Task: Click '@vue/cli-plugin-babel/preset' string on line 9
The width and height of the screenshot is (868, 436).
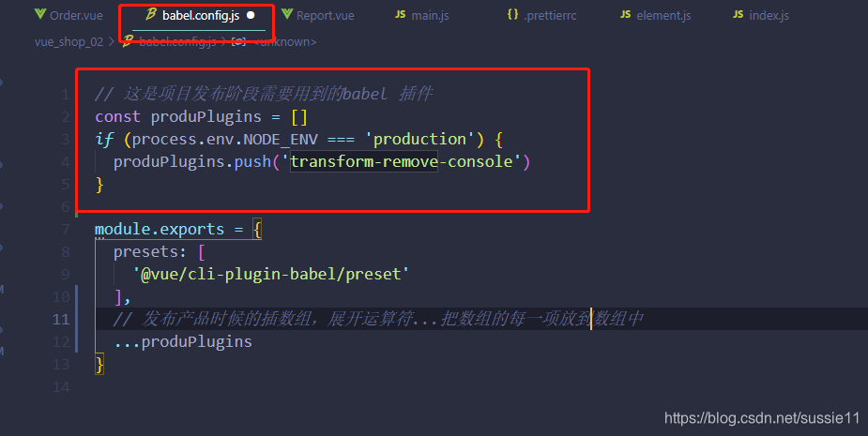Action: [x=270, y=275]
